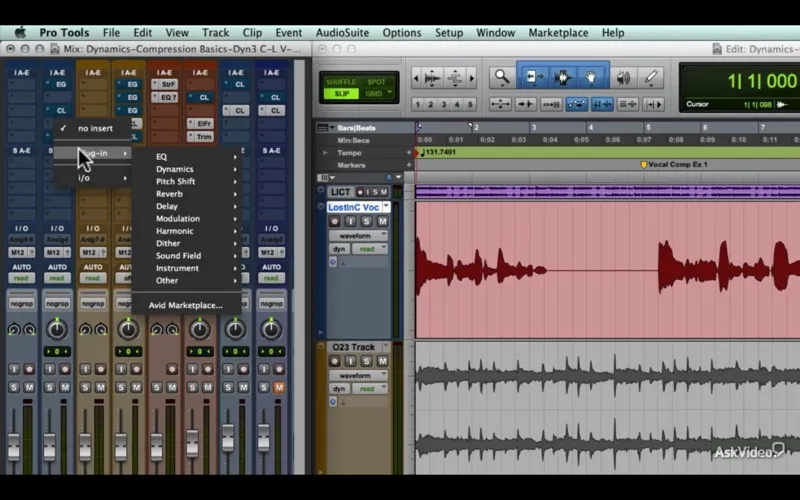The height and width of the screenshot is (500, 800).
Task: Select the Pencil tool
Action: (651, 78)
